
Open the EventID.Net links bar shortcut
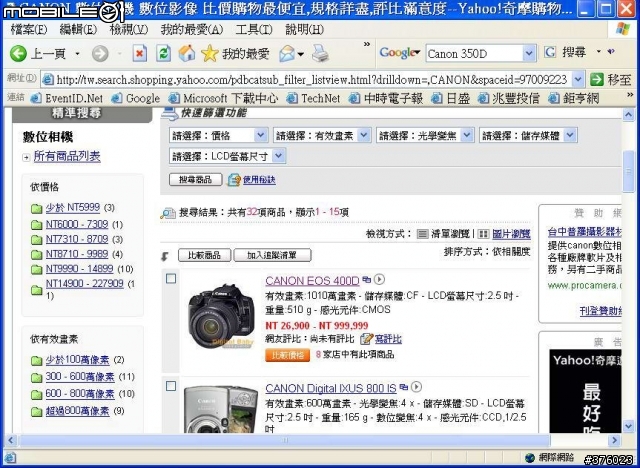tap(68, 98)
